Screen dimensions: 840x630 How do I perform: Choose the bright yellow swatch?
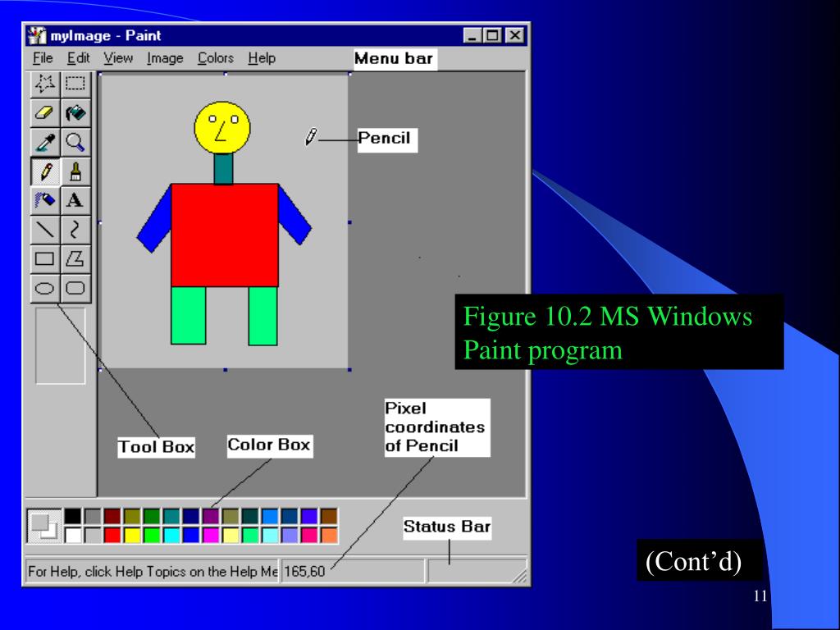132,535
